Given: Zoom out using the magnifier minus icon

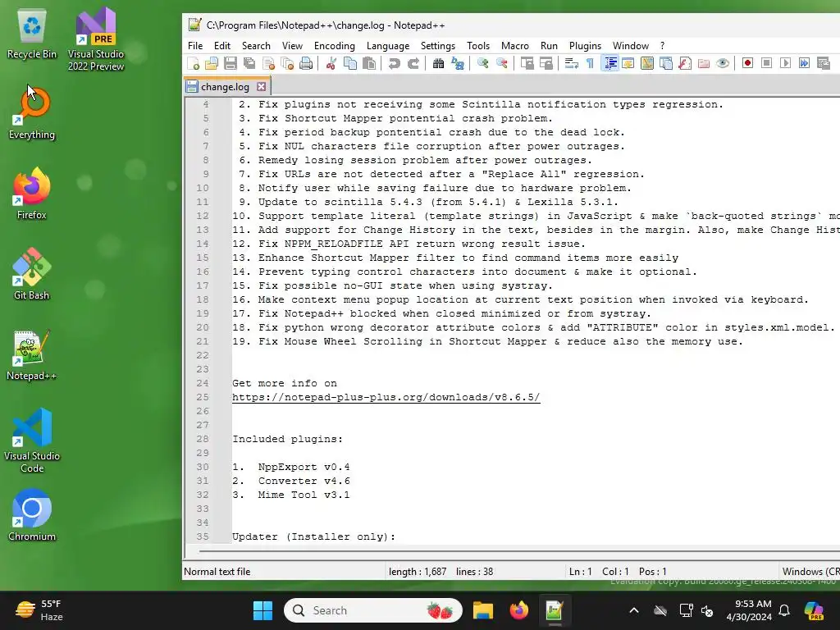Looking at the screenshot, I should click(501, 64).
